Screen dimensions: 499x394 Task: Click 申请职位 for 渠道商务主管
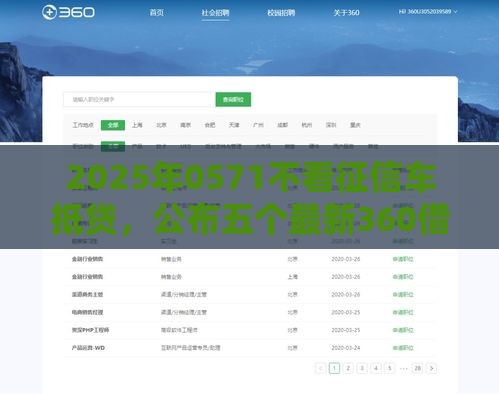coord(403,294)
